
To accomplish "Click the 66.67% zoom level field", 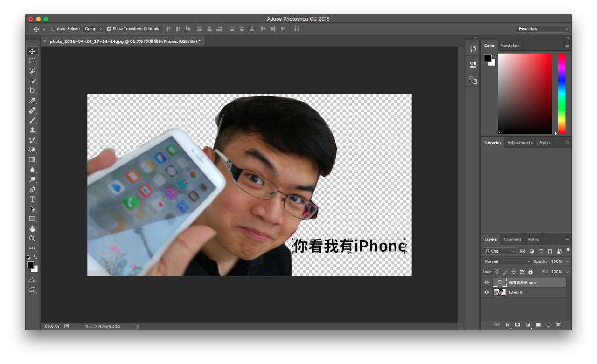I will pos(52,326).
